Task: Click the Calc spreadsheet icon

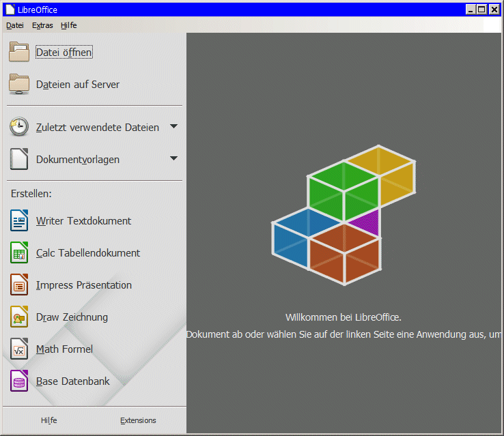Action: click(19, 252)
